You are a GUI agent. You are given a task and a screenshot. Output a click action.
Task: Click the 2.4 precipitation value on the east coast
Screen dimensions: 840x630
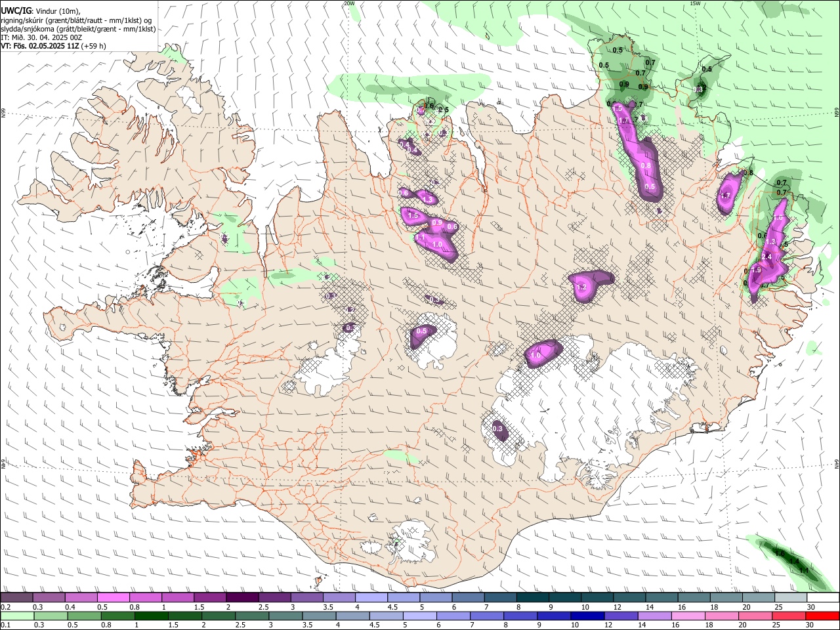point(766,257)
